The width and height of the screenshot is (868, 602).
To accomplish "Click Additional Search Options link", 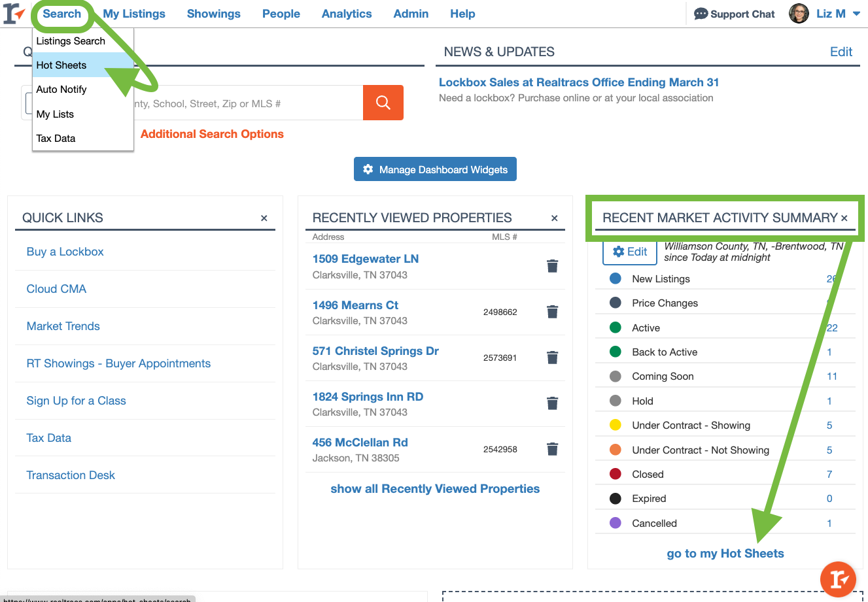I will click(212, 134).
